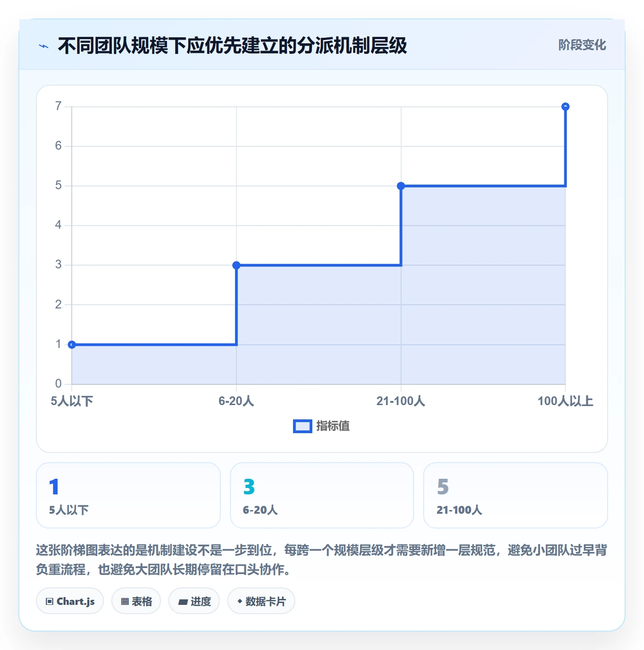Click the x-axis label 100人以上
Screen dimensions: 644x650
[565, 401]
